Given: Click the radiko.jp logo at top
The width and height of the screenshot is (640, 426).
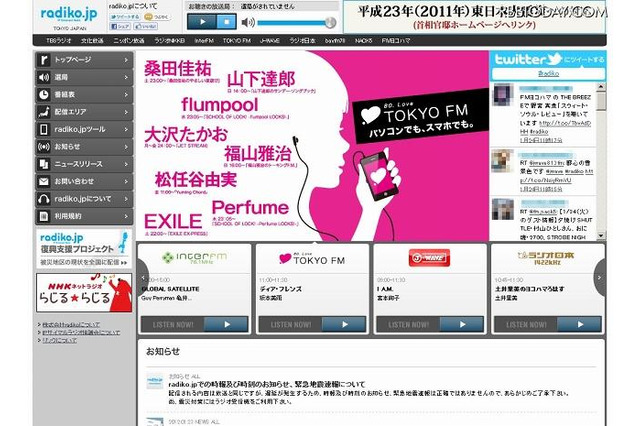Looking at the screenshot, I should tap(69, 14).
